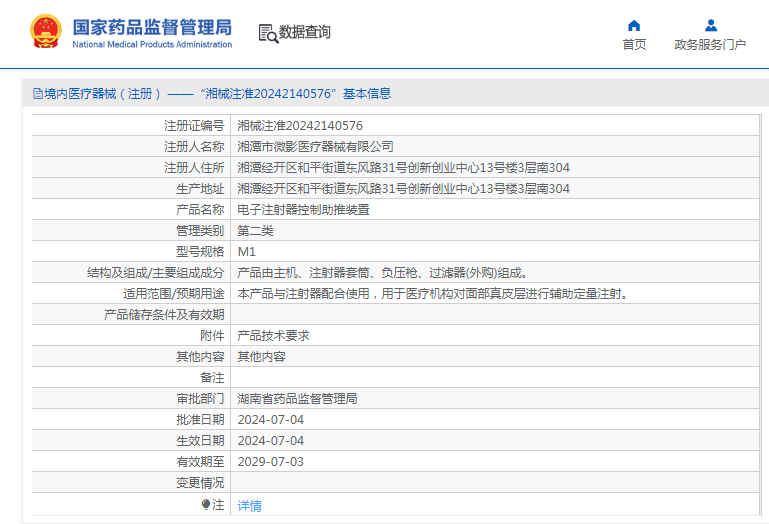Screen dimensions: 769x524
Task: Click the 管理类别 row label
Action: (x=200, y=231)
